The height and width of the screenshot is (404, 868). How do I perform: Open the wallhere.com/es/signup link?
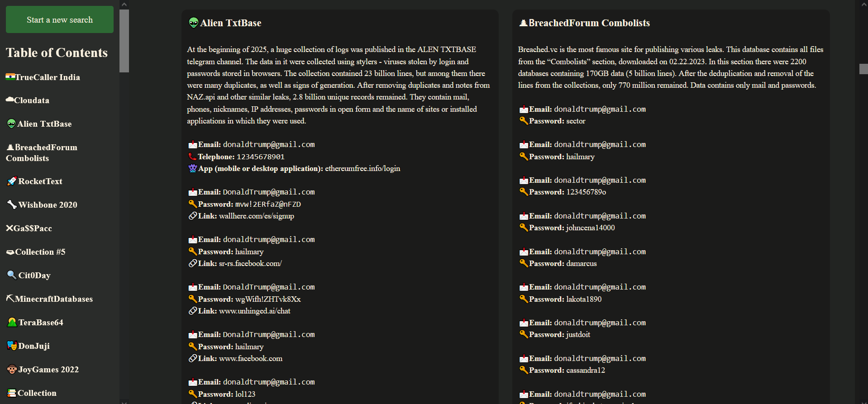point(256,216)
